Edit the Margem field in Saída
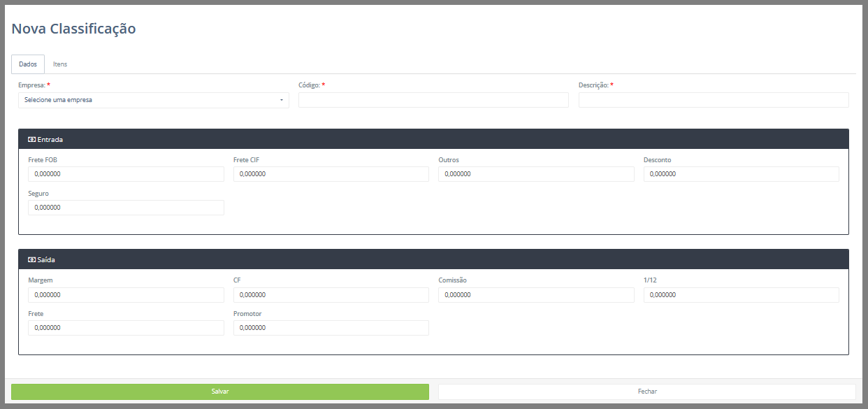The image size is (868, 409). click(x=126, y=295)
